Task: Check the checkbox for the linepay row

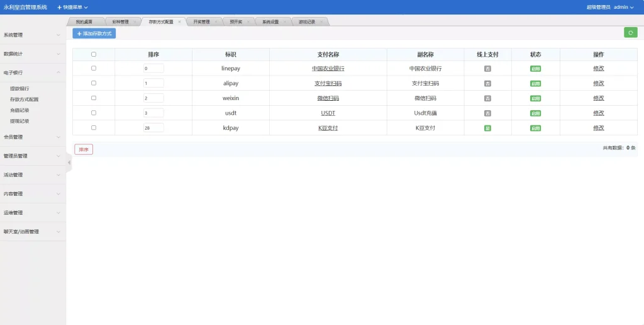Action: (x=94, y=68)
